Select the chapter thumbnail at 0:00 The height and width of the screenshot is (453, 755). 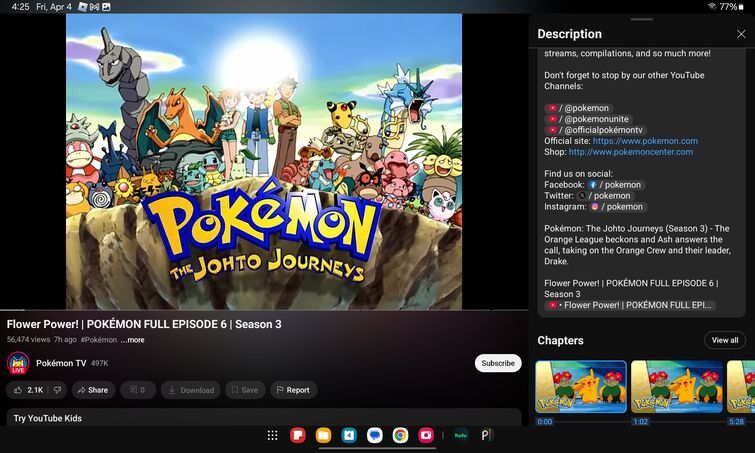pos(581,387)
